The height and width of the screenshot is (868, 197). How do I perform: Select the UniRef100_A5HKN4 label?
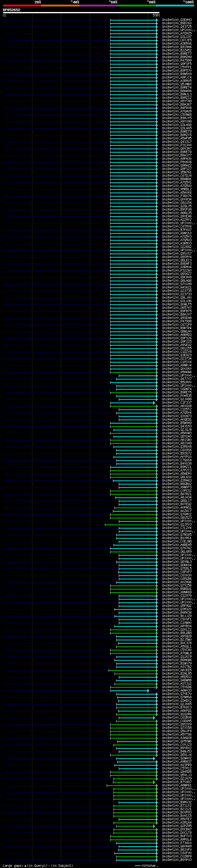pos(177,372)
